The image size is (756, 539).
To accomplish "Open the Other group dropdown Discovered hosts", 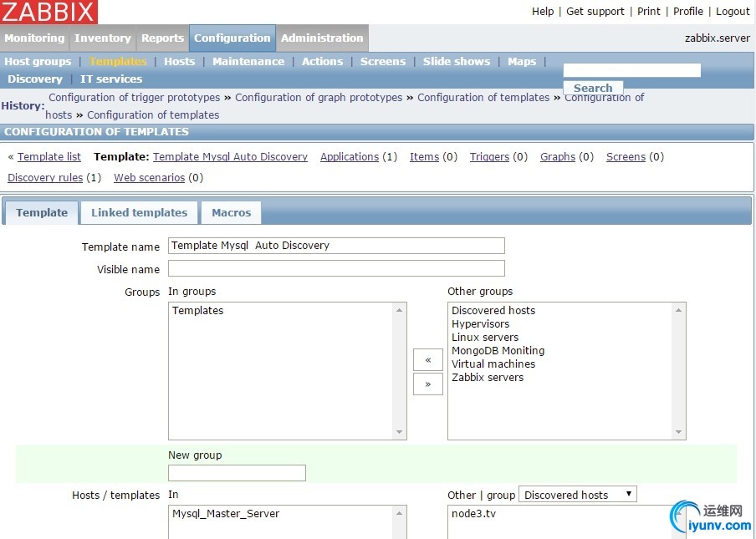I will point(578,495).
